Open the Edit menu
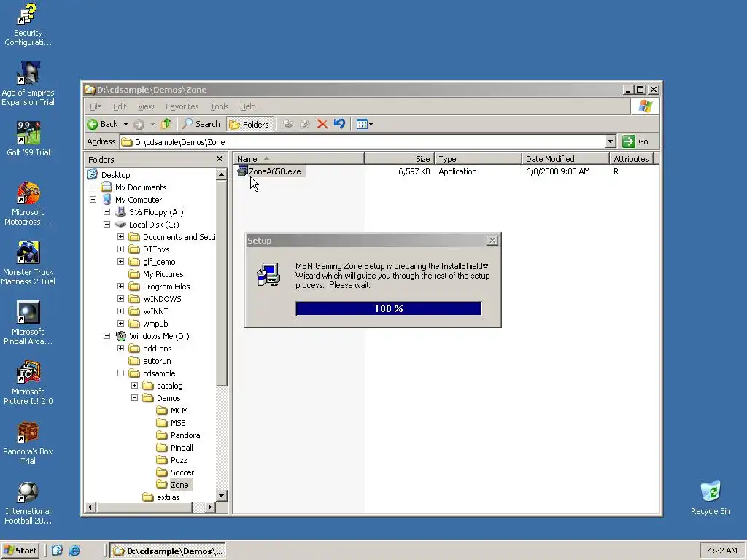This screenshot has width=747, height=560. [x=120, y=106]
